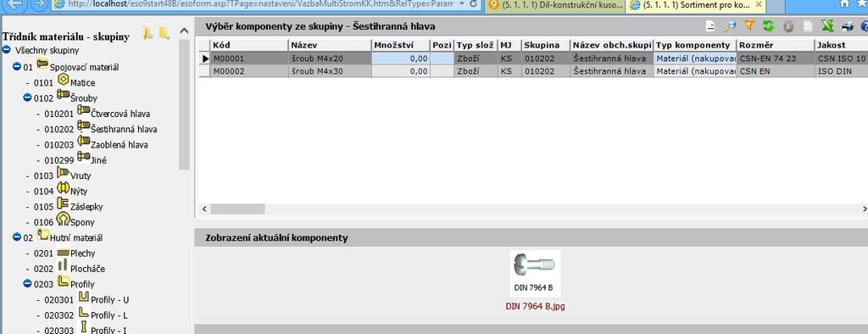Refresh the list with green arrows icon
This screenshot has width=868, height=334.
[768, 26]
